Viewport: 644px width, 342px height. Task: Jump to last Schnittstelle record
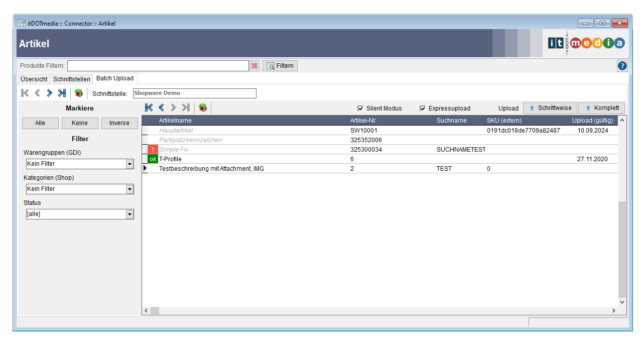[x=62, y=93]
